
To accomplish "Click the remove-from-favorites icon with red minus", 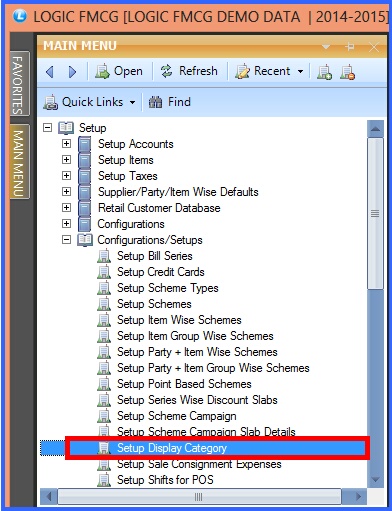I will pos(347,72).
